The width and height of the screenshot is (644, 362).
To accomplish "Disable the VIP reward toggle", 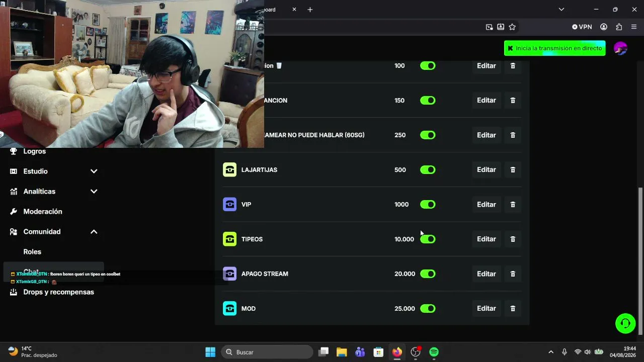I will pyautogui.click(x=428, y=205).
